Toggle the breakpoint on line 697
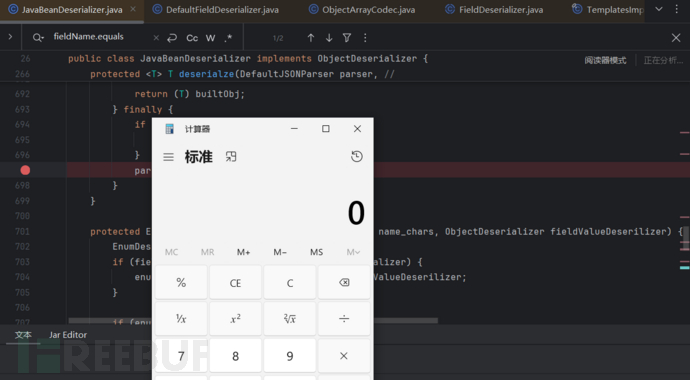The width and height of the screenshot is (690, 380). click(25, 170)
